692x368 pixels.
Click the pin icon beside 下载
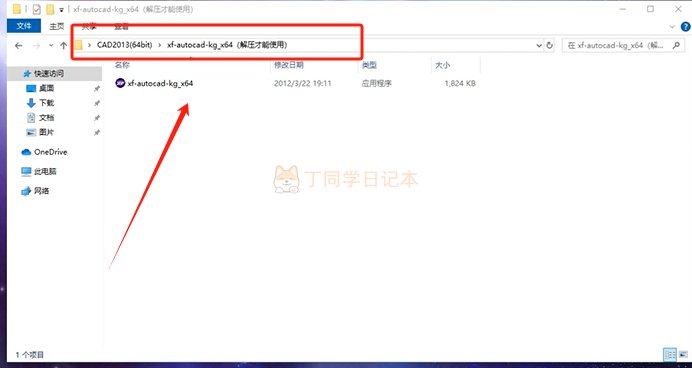(x=97, y=103)
